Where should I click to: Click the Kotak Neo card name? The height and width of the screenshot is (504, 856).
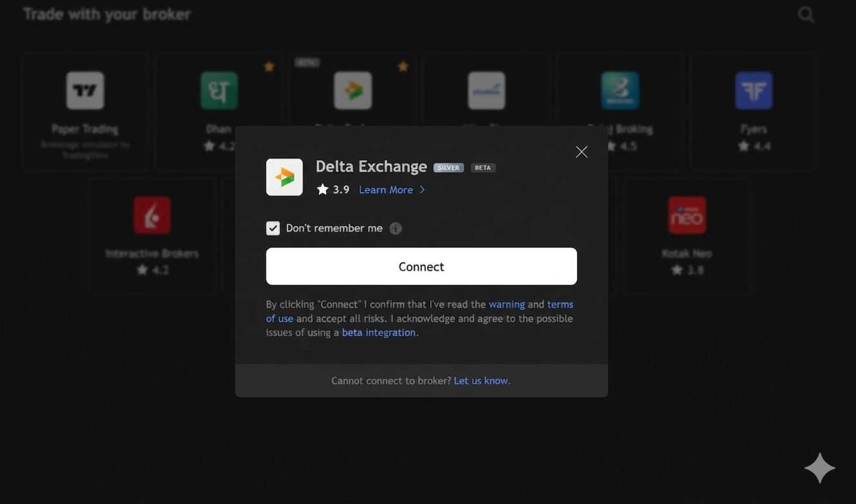click(687, 253)
